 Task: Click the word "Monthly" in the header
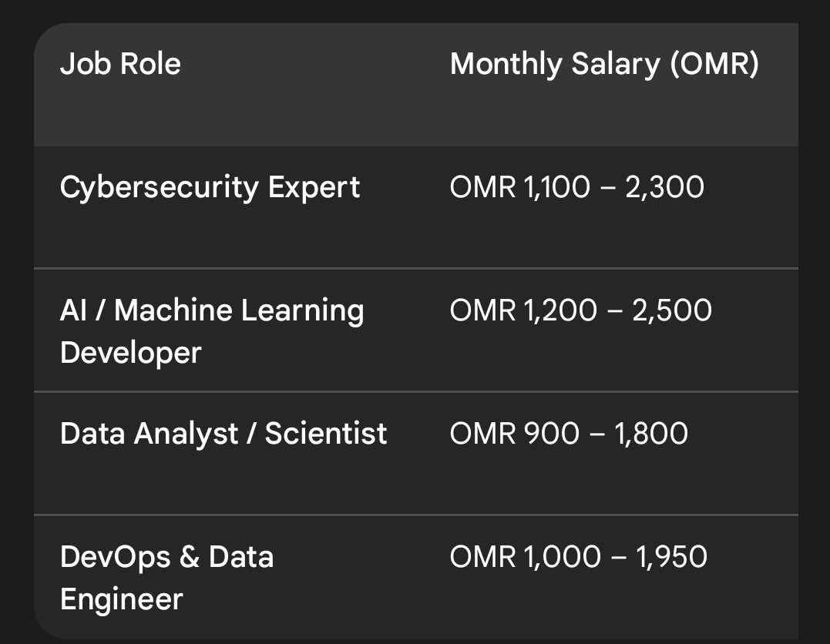point(506,64)
